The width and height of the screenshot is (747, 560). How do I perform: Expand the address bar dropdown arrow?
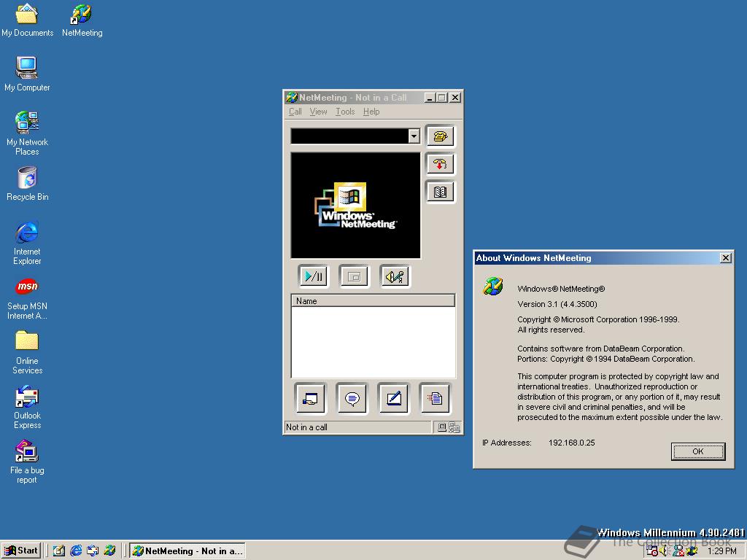click(x=414, y=136)
